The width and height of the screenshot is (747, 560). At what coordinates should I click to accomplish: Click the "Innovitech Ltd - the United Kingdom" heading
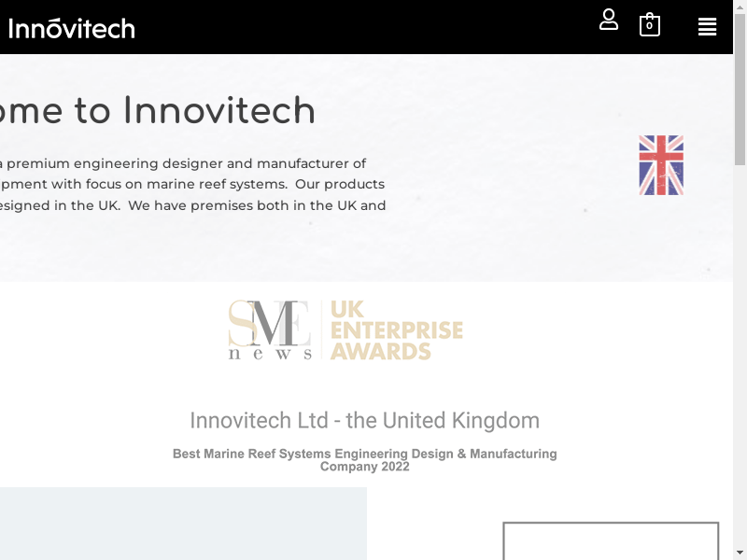click(364, 421)
